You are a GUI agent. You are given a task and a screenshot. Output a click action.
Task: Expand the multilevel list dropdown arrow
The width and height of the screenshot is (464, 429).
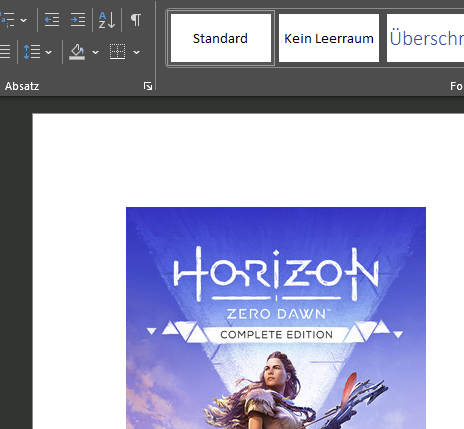pyautogui.click(x=23, y=20)
